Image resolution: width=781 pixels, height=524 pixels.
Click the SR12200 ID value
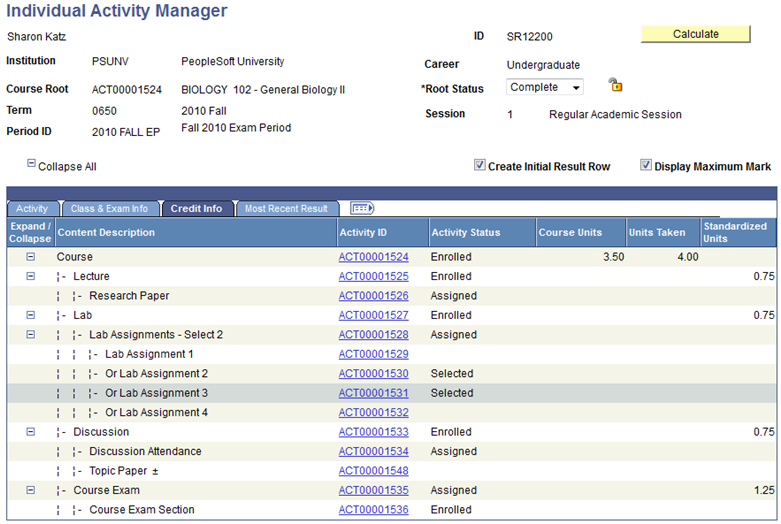529,36
